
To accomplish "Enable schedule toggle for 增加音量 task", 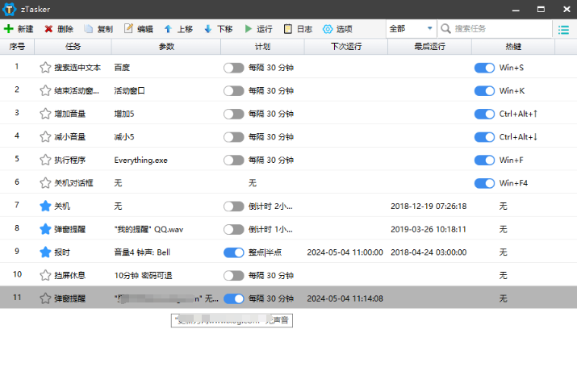I will pyautogui.click(x=233, y=114).
